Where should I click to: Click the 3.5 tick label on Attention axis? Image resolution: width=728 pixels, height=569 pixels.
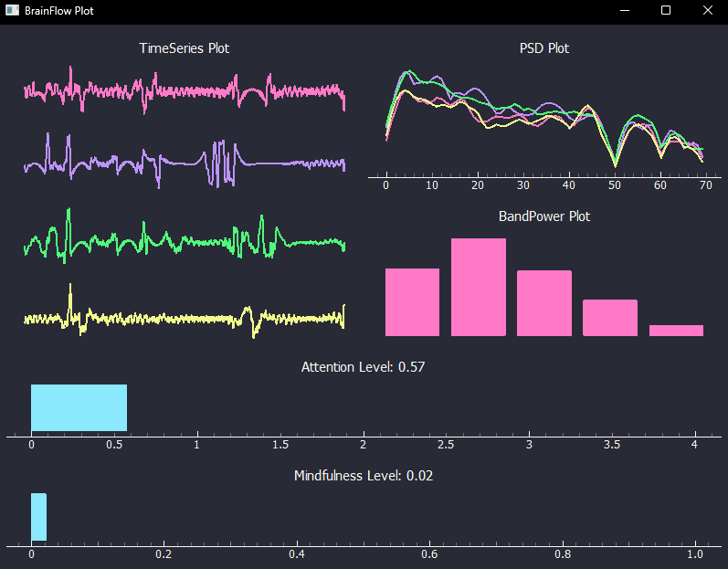coord(611,445)
